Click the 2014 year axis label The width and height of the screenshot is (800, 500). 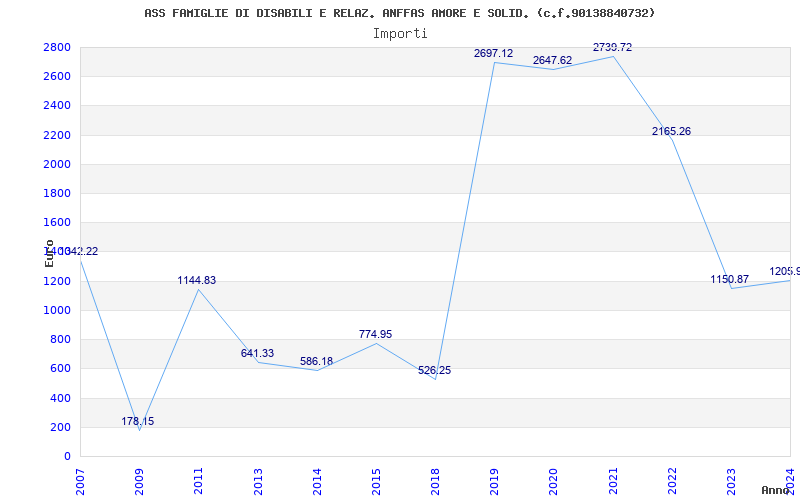point(317,482)
